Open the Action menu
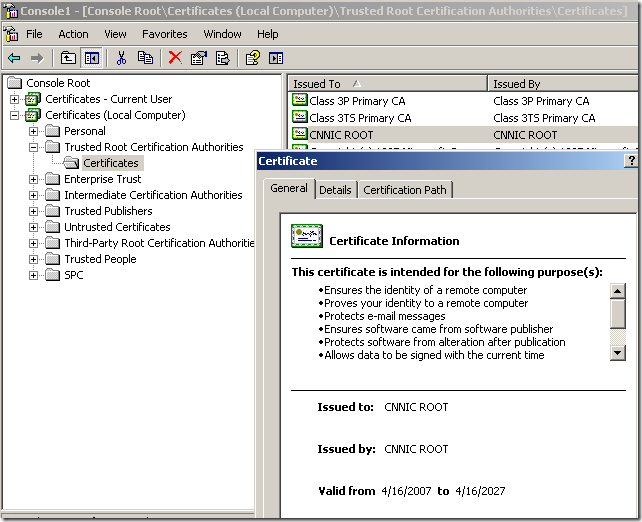Image resolution: width=642 pixels, height=522 pixels. [x=73, y=34]
